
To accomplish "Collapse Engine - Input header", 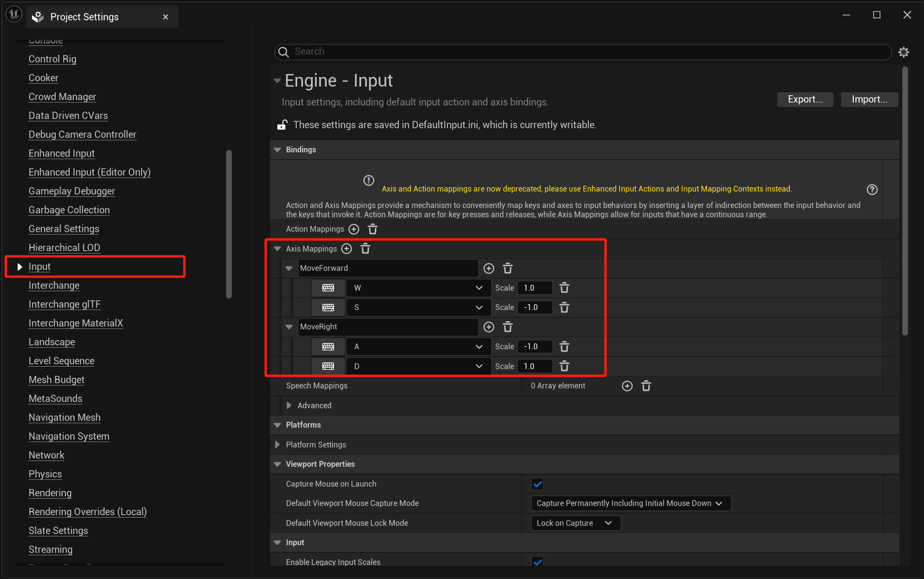I will (277, 81).
